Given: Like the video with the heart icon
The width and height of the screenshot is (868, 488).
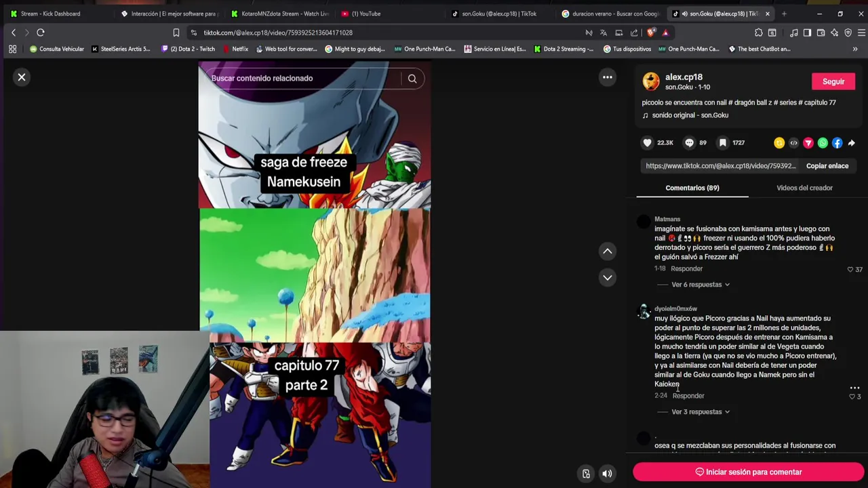Looking at the screenshot, I should click(x=648, y=143).
